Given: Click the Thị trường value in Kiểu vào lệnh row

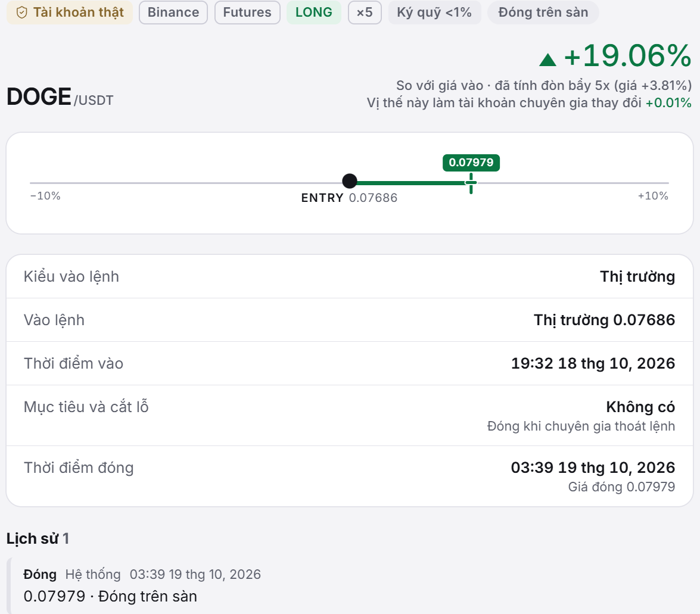Looking at the screenshot, I should pos(637,277).
